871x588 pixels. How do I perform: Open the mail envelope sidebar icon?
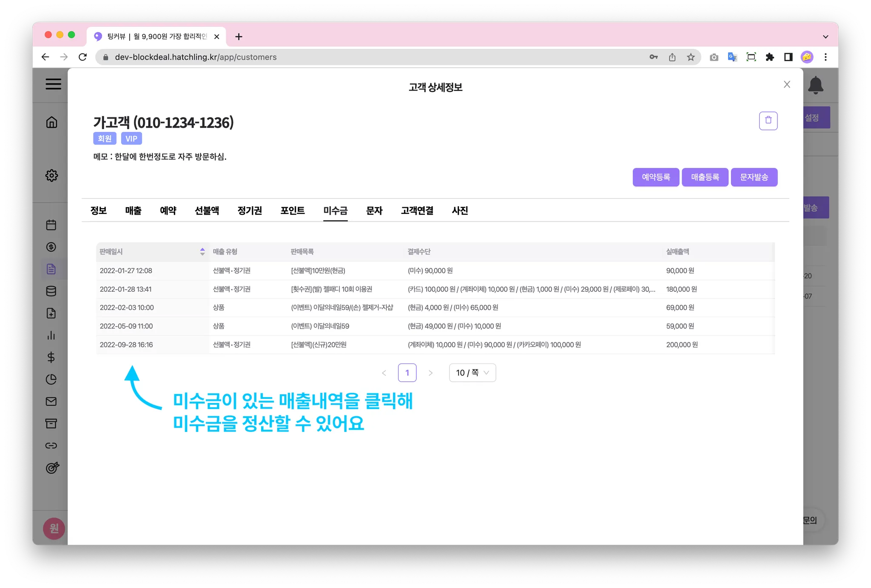(x=51, y=401)
